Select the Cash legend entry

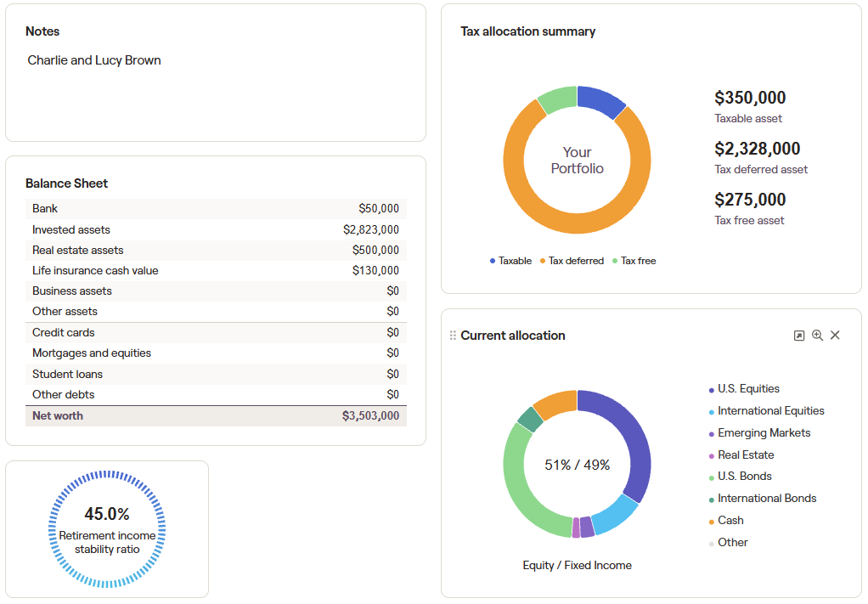730,521
